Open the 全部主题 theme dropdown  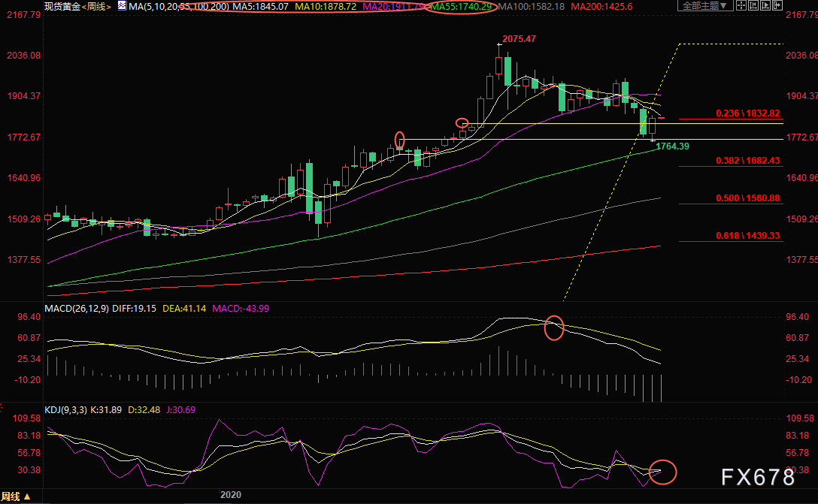[x=704, y=6]
